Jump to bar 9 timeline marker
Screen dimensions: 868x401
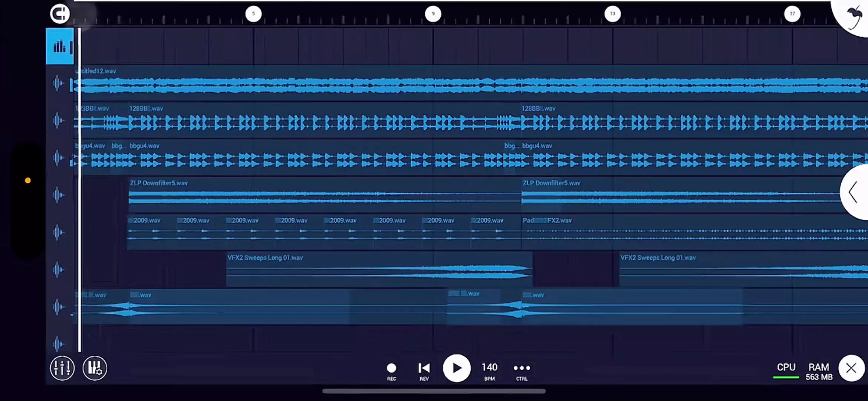click(x=433, y=14)
